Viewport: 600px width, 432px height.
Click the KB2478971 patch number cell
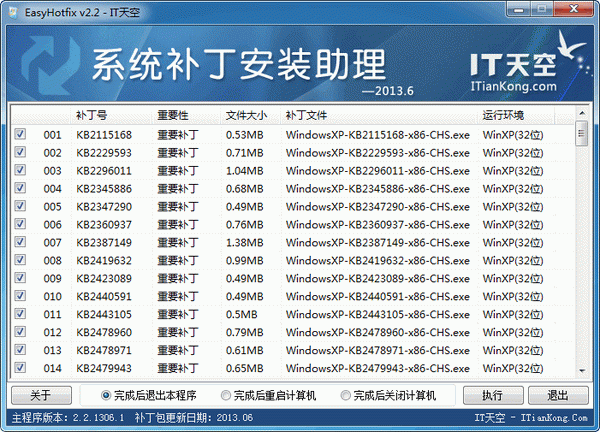104,350
